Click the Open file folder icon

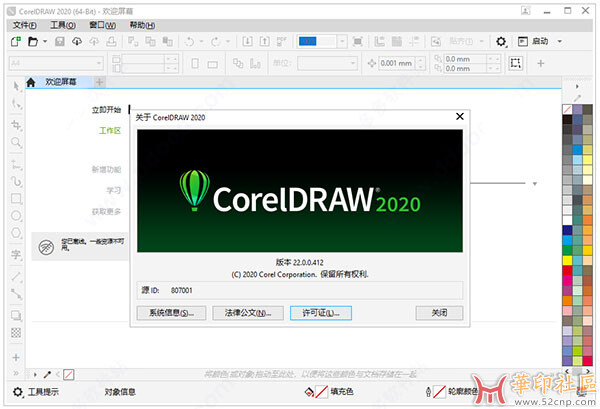[33, 41]
